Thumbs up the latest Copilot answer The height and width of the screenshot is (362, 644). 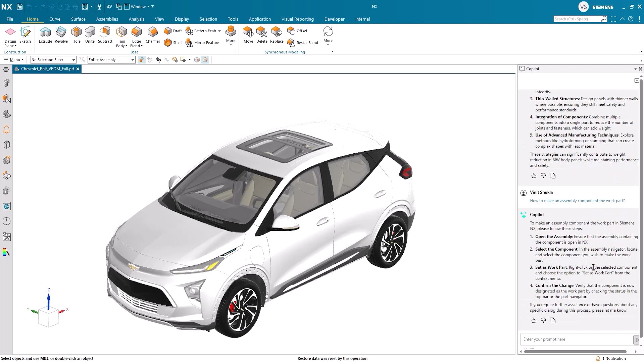[x=534, y=320]
